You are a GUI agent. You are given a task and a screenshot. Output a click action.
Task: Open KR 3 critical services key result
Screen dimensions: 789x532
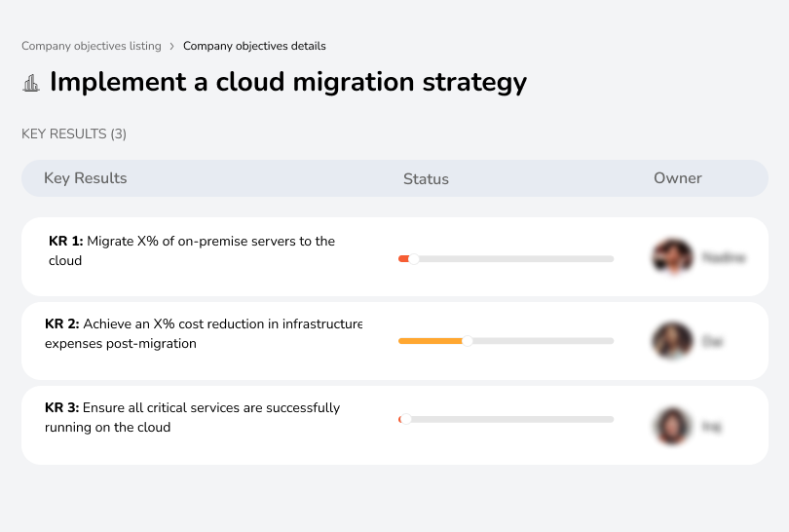[x=394, y=425]
